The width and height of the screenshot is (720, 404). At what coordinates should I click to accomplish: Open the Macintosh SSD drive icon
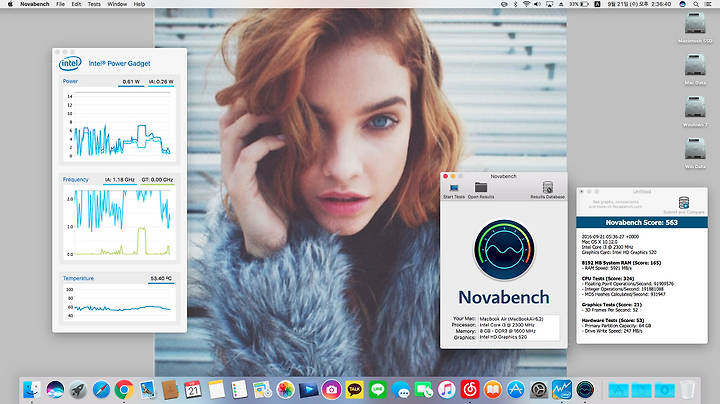(x=695, y=23)
